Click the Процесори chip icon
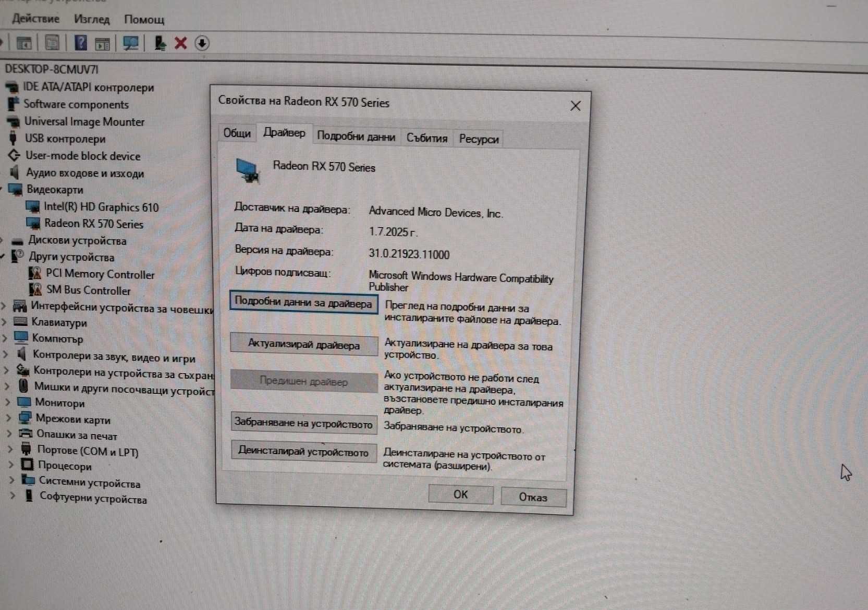The height and width of the screenshot is (610, 868). (27, 464)
